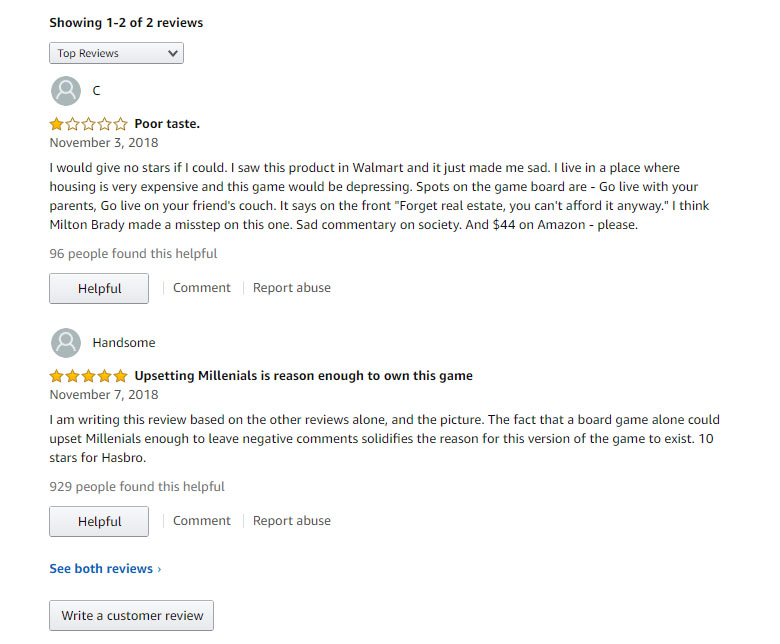Image resolution: width=780 pixels, height=644 pixels.
Task: Comment on the Poor taste review
Action: pos(201,288)
